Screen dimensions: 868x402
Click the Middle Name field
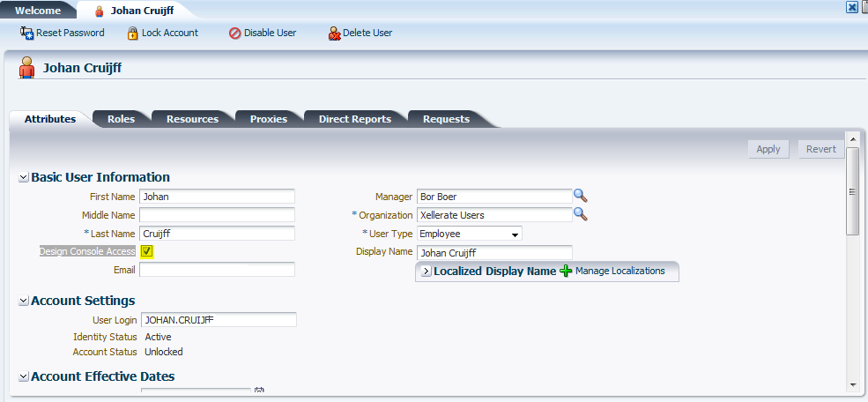pos(217,215)
